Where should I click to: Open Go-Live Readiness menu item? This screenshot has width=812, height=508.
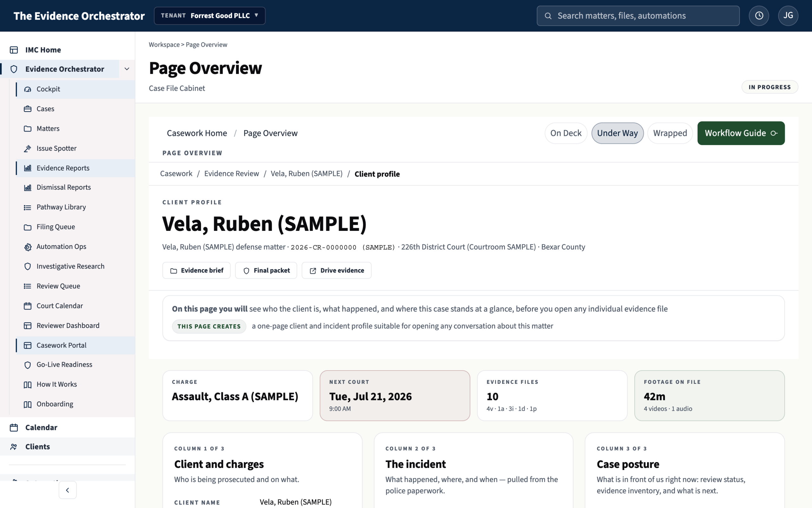click(75, 365)
